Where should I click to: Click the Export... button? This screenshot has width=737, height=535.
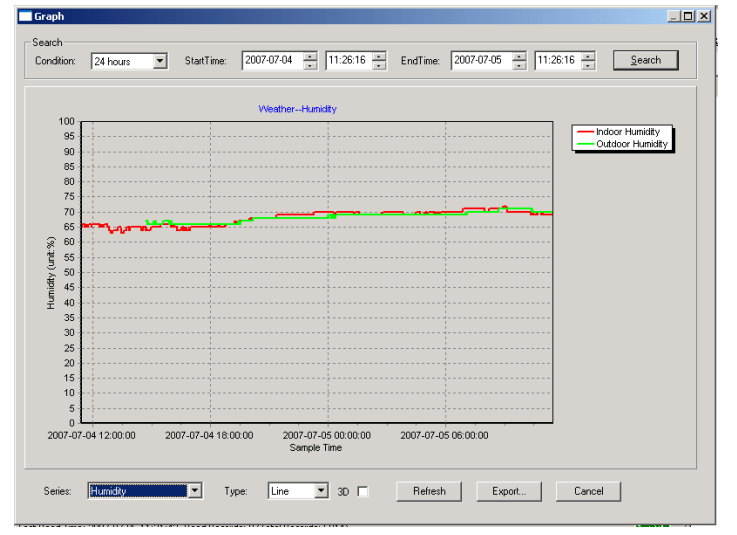(509, 491)
